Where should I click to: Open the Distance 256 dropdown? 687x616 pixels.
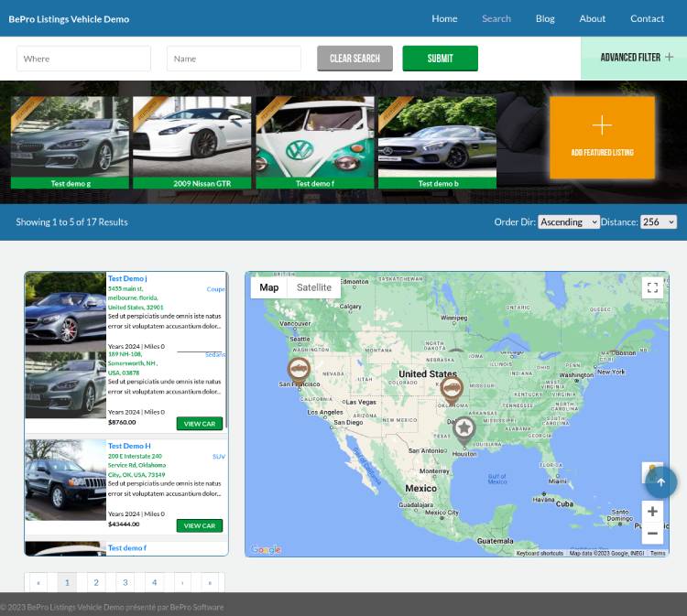tap(659, 222)
